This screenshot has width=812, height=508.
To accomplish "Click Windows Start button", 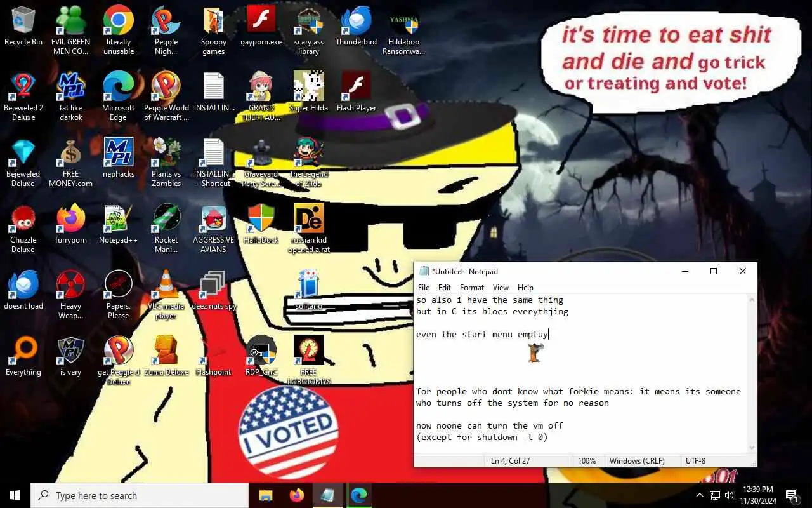I will click(x=15, y=495).
